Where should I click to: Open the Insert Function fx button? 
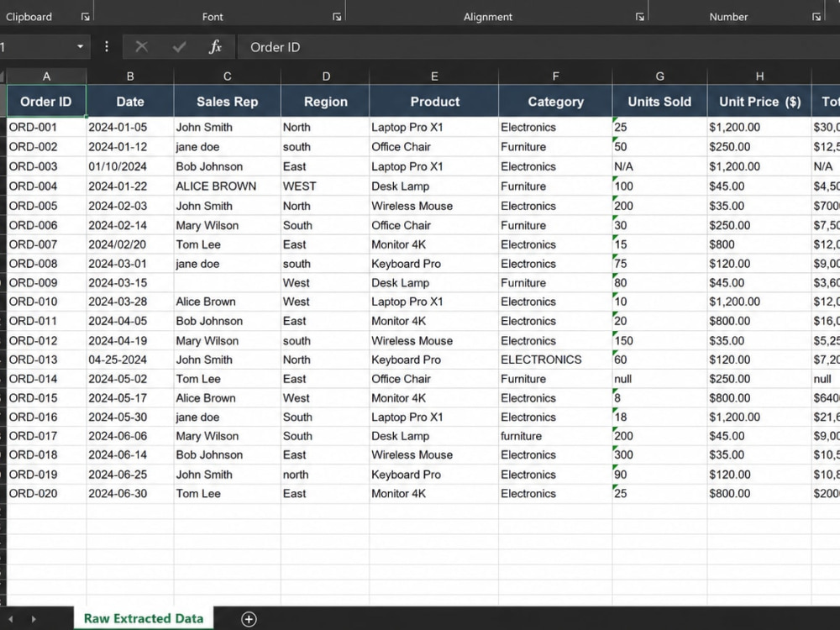click(x=215, y=47)
